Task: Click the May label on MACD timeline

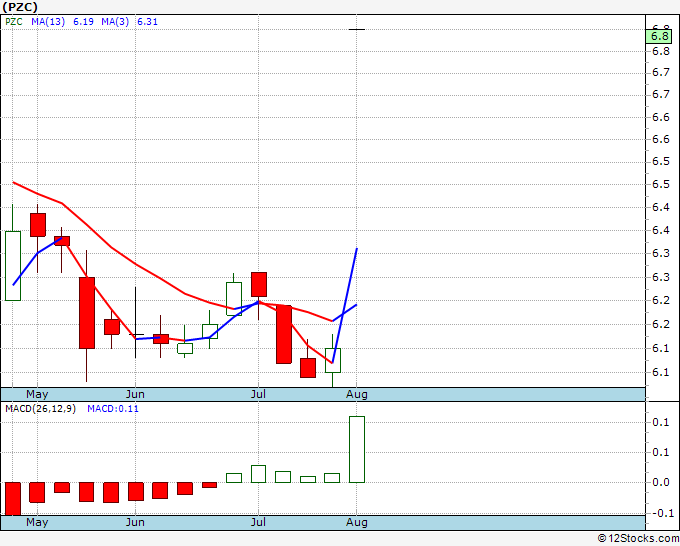Action: tap(37, 522)
